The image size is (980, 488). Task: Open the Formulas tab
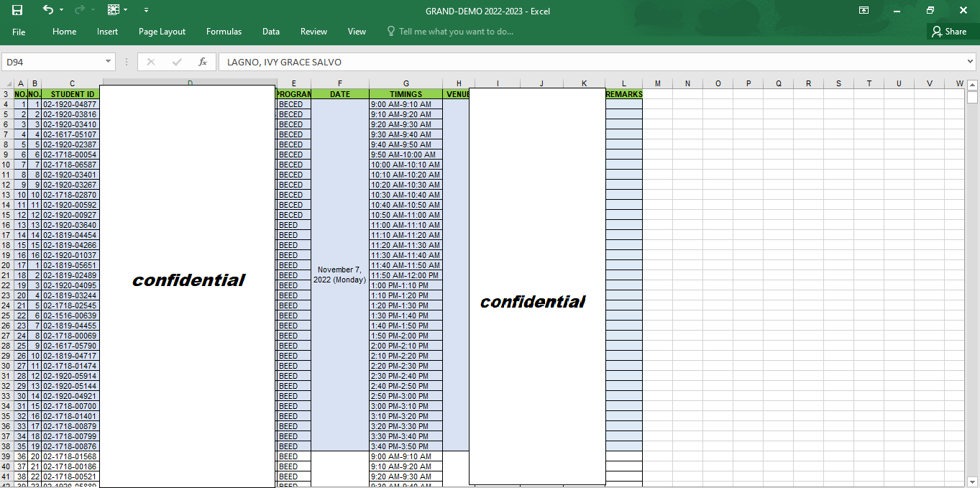(224, 32)
